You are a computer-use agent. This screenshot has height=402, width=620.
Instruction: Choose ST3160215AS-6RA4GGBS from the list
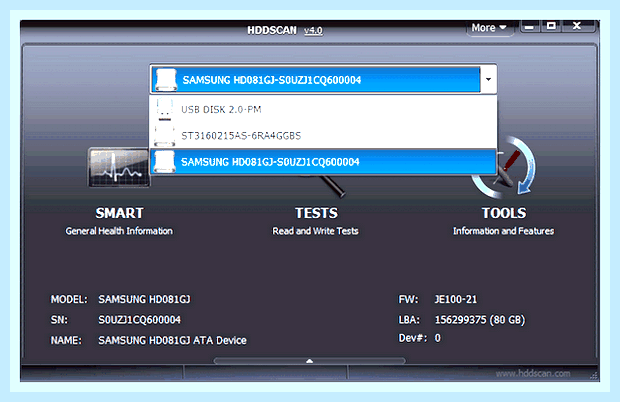pos(323,136)
